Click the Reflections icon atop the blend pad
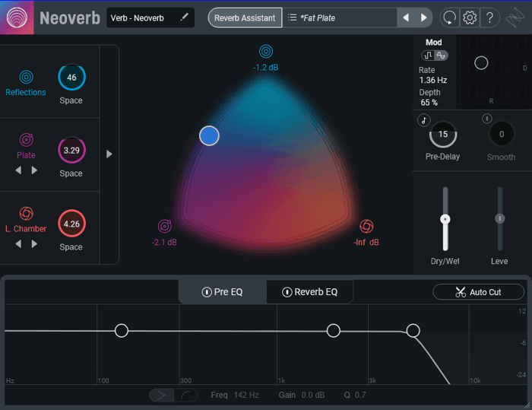The image size is (532, 410). click(266, 51)
